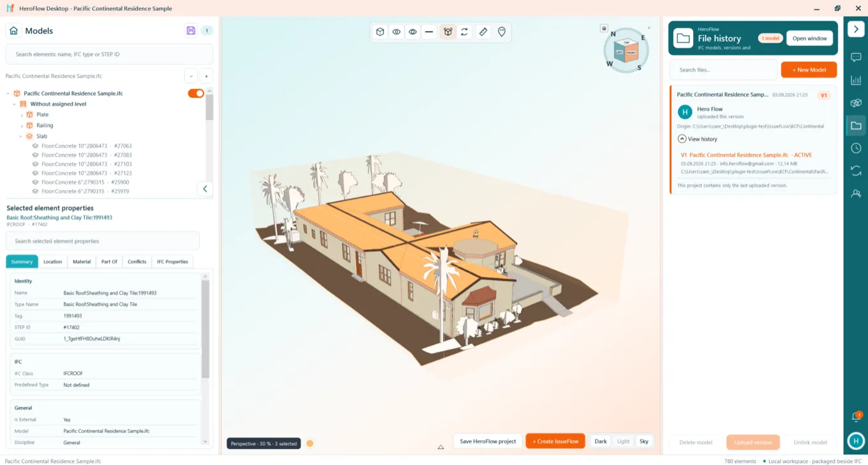This screenshot has width=868, height=465.
Task: Switch to the Material tab
Action: pos(82,261)
